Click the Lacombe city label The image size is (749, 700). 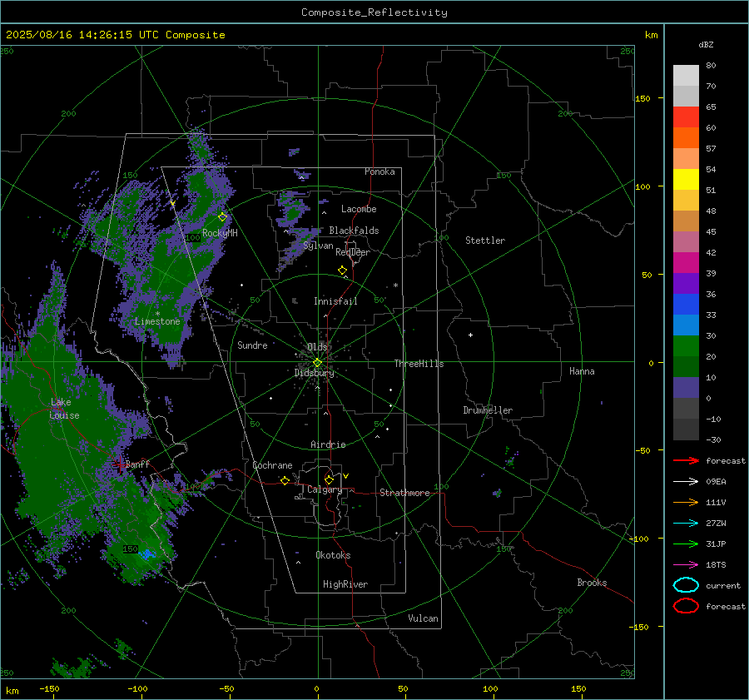[359, 209]
